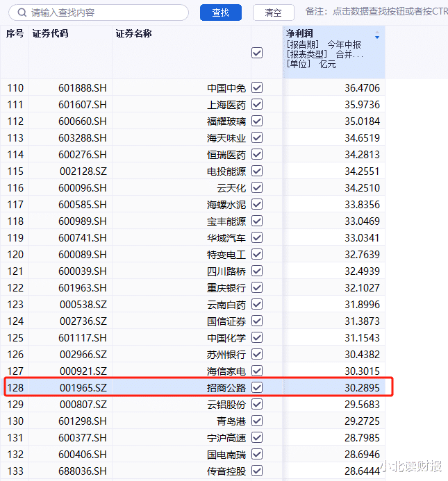Click the security name 四川路桥

tap(226, 271)
